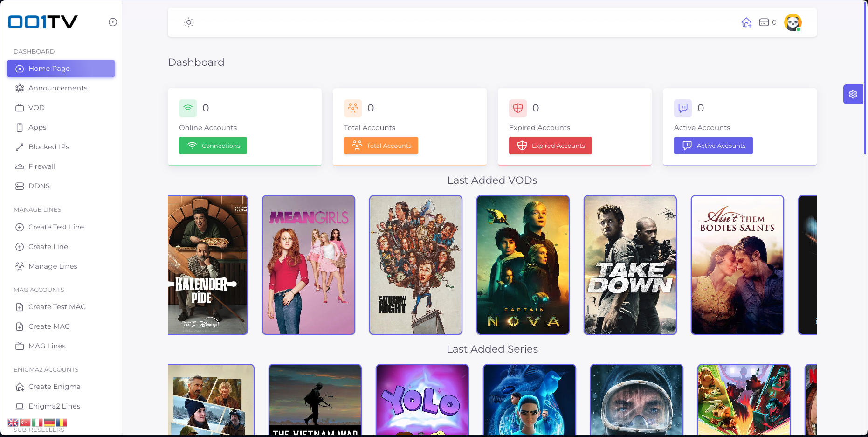Open Create Test MAG
This screenshot has width=868, height=437.
click(61, 307)
